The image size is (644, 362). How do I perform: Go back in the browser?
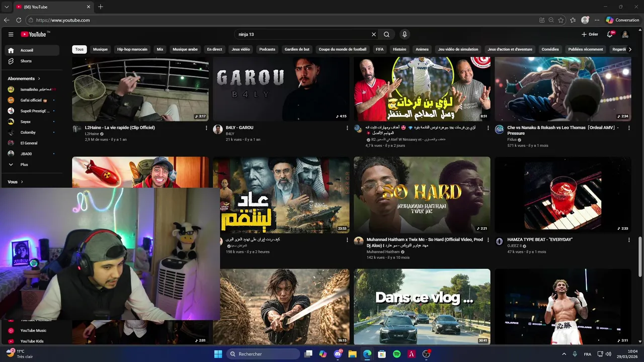click(7, 20)
